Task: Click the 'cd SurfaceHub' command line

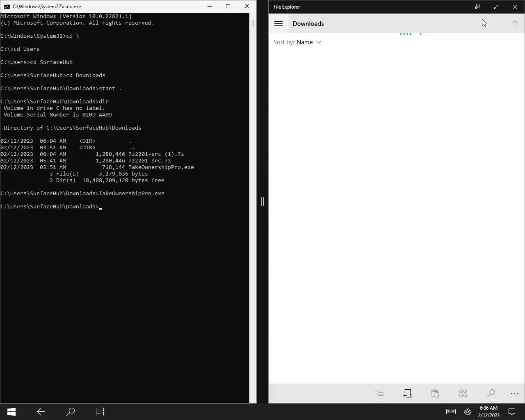Action: (37, 62)
